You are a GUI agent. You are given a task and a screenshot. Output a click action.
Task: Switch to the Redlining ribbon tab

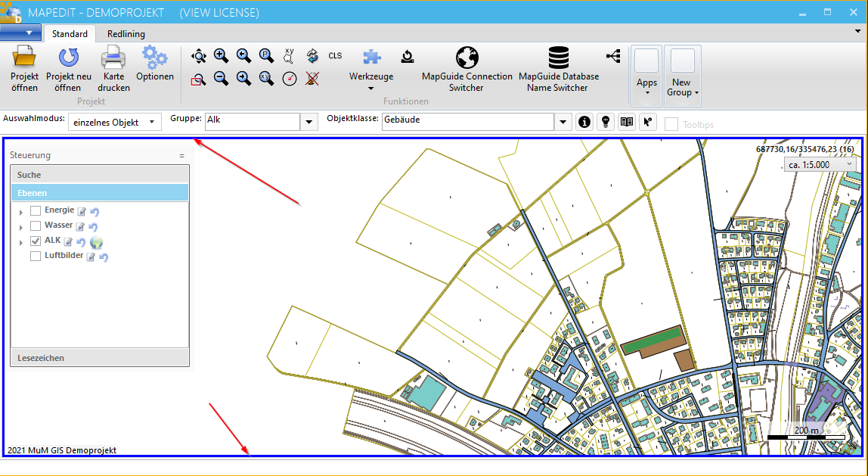[x=126, y=34]
